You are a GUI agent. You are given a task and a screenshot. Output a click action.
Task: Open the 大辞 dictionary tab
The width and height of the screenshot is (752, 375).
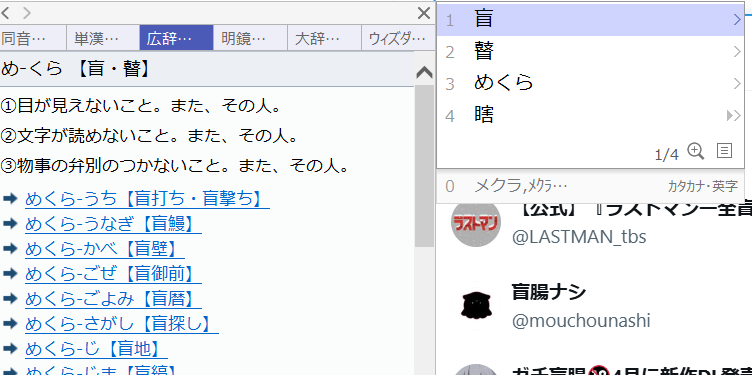324,38
